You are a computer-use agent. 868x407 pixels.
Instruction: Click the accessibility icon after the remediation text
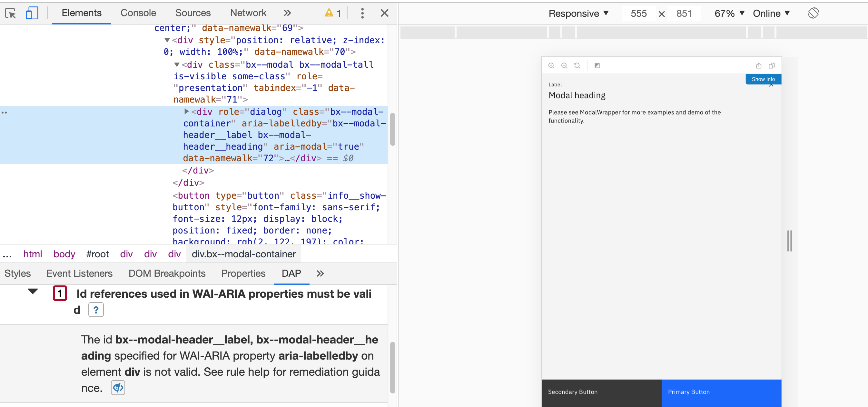coord(118,387)
